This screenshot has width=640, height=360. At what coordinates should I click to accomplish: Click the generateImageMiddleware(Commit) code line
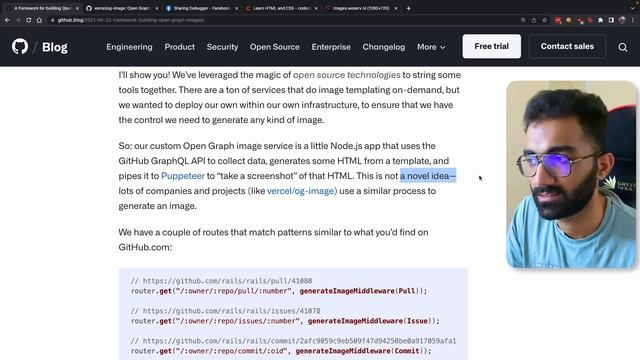(281, 351)
